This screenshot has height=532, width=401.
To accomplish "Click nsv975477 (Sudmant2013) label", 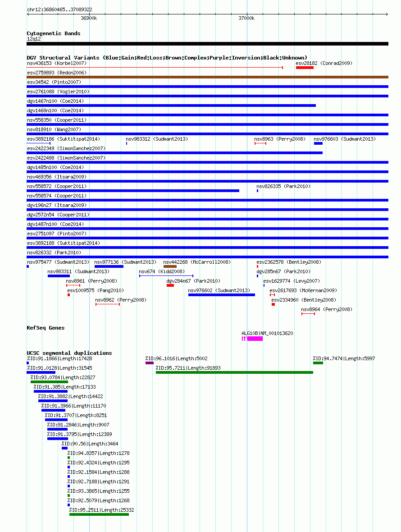I will tap(58, 262).
